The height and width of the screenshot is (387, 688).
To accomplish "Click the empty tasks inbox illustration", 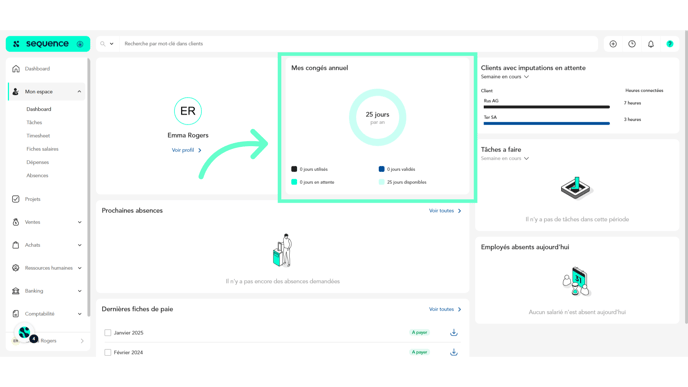I will (577, 188).
